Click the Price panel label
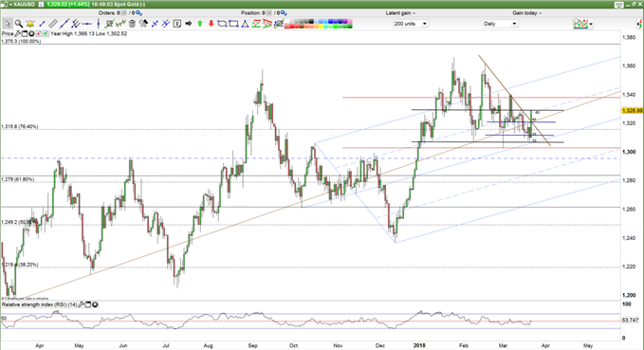Viewport: 644px width, 350px height. pyautogui.click(x=8, y=34)
